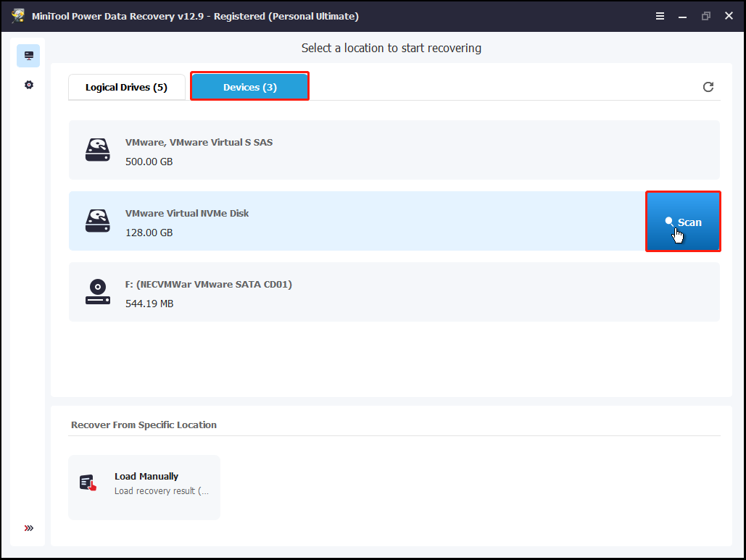Click the MiniTool app logo in title bar
Screen dimensions: 746x560
(18, 16)
